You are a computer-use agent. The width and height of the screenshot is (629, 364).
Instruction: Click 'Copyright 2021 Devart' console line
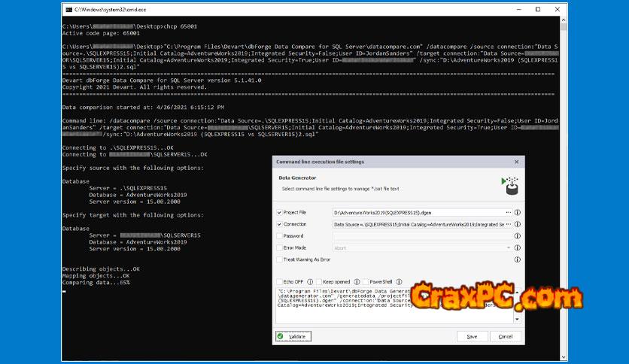pos(135,87)
